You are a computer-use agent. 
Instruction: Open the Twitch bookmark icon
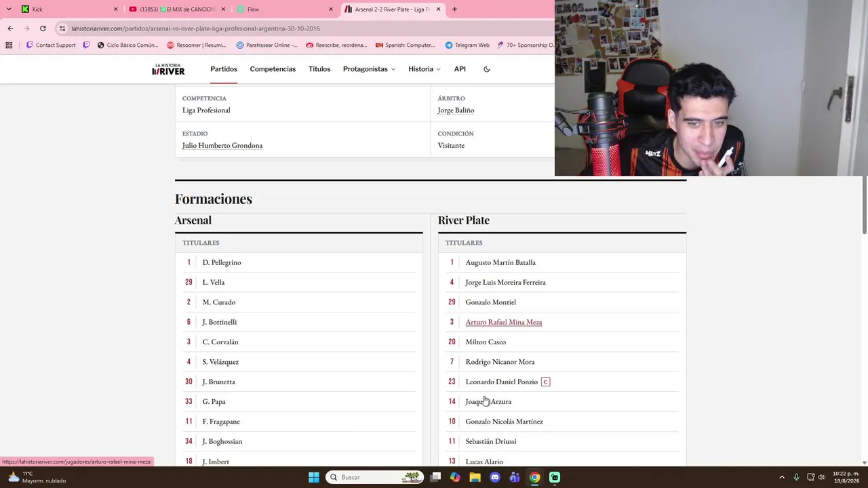click(86, 45)
